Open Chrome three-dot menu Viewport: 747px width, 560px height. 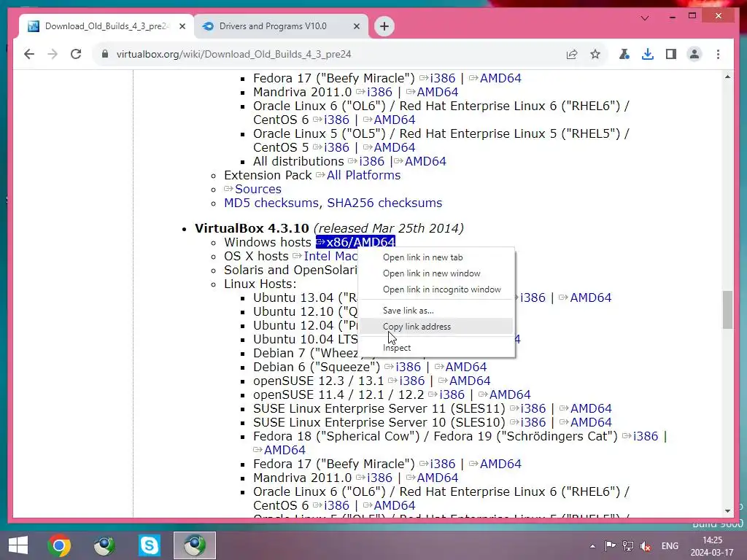click(718, 54)
